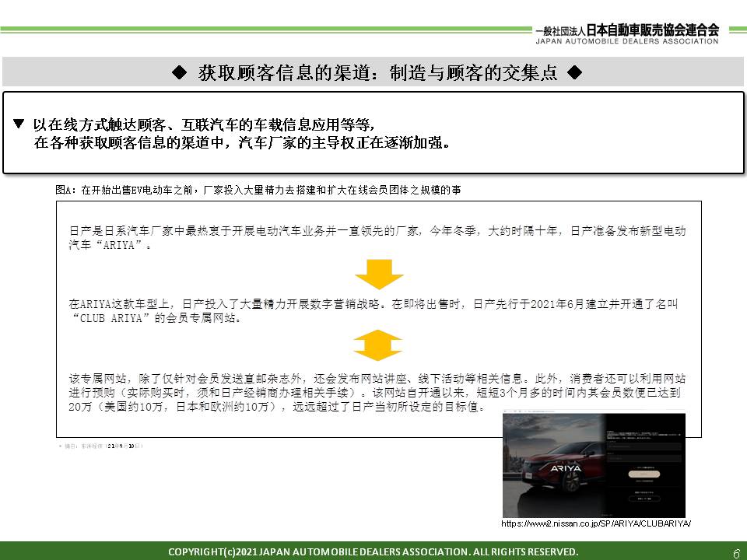Click the paragraph mentioning CLUB ARIYA website

[378, 310]
